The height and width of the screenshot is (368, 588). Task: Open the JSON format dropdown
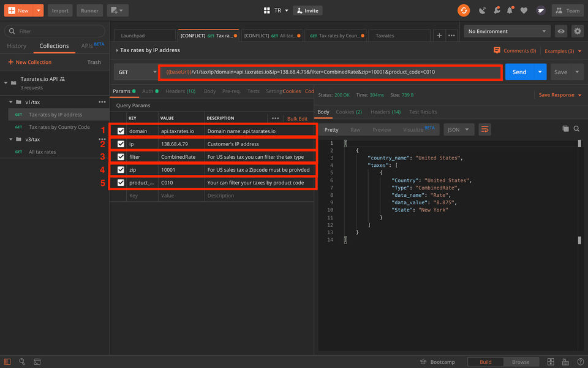point(458,129)
